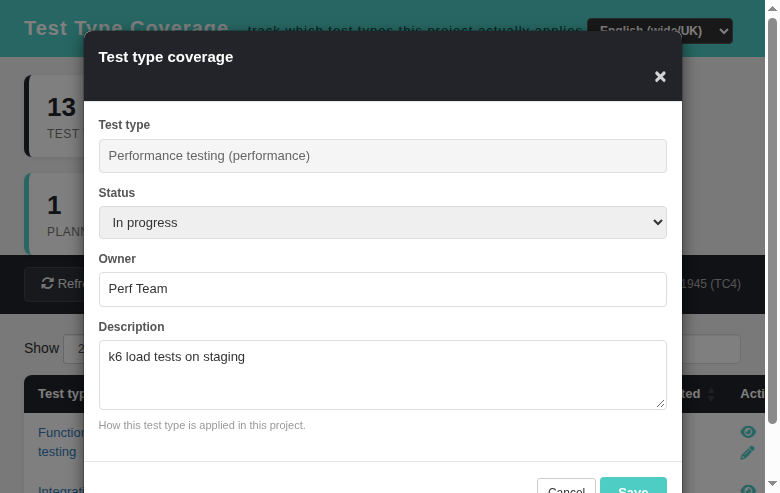Open the Functional testing link
Image resolution: width=780 pixels, height=493 pixels.
click(61, 442)
